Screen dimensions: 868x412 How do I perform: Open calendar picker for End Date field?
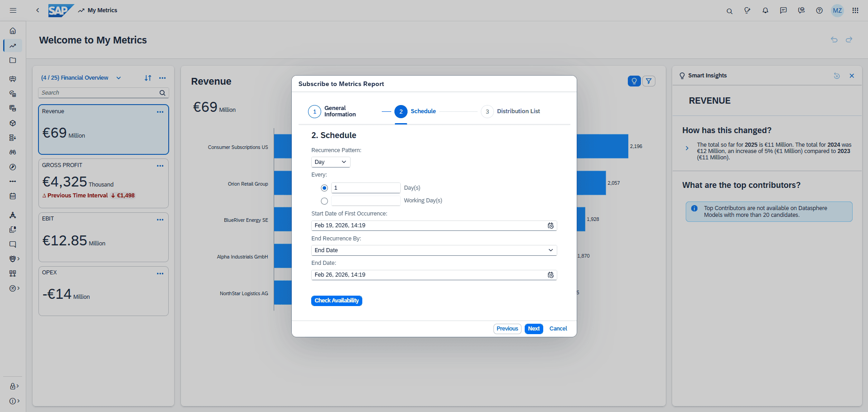[550, 275]
